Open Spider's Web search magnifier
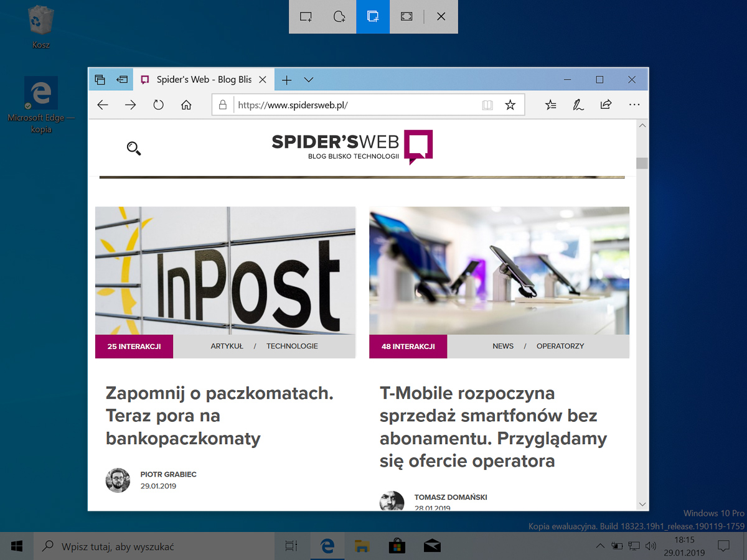The height and width of the screenshot is (560, 747). (x=134, y=148)
